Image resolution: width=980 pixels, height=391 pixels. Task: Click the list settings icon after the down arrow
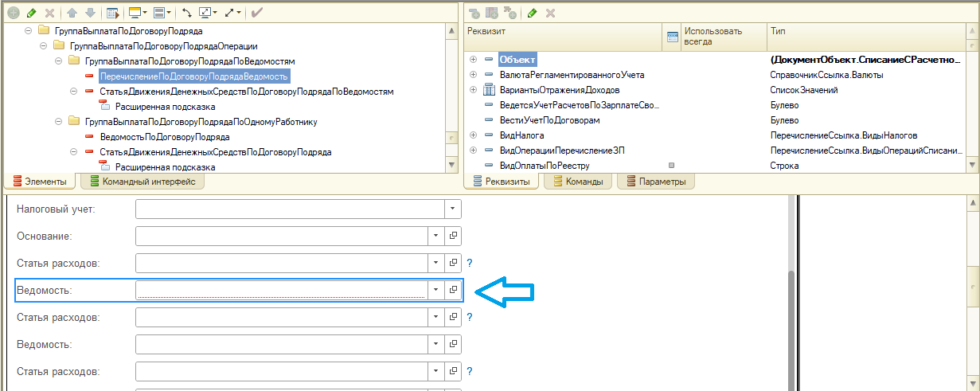(112, 13)
